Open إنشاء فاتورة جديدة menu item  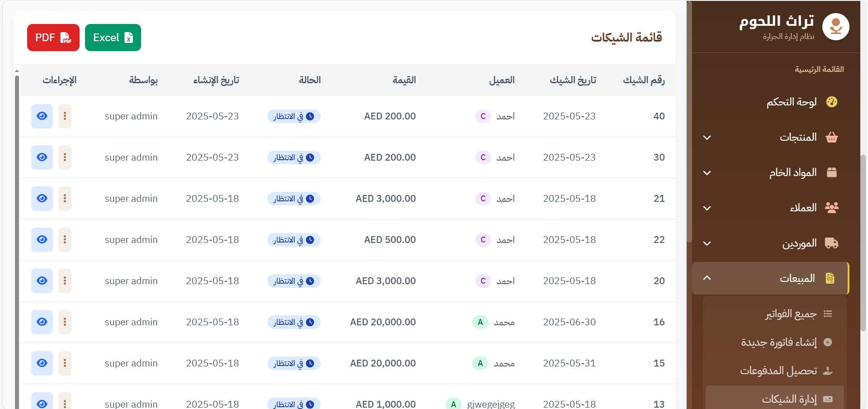[778, 342]
